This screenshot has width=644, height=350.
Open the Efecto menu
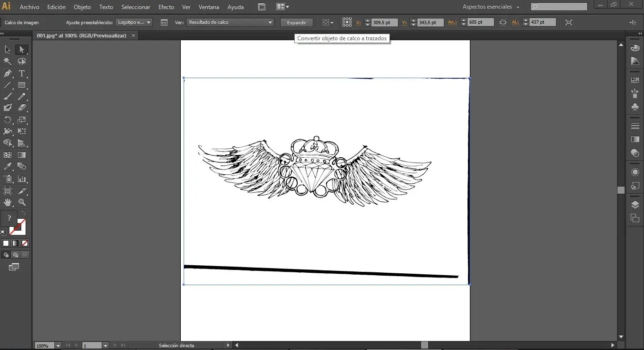[166, 7]
